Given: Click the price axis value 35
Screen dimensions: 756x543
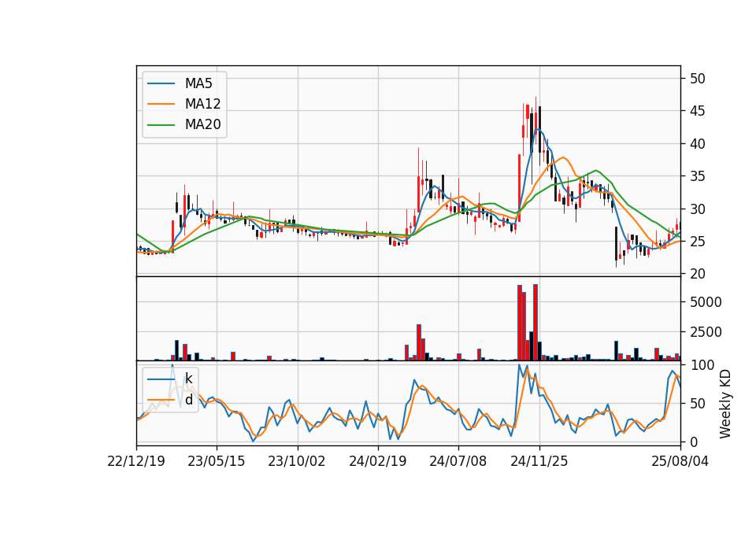Looking at the screenshot, I should (697, 176).
